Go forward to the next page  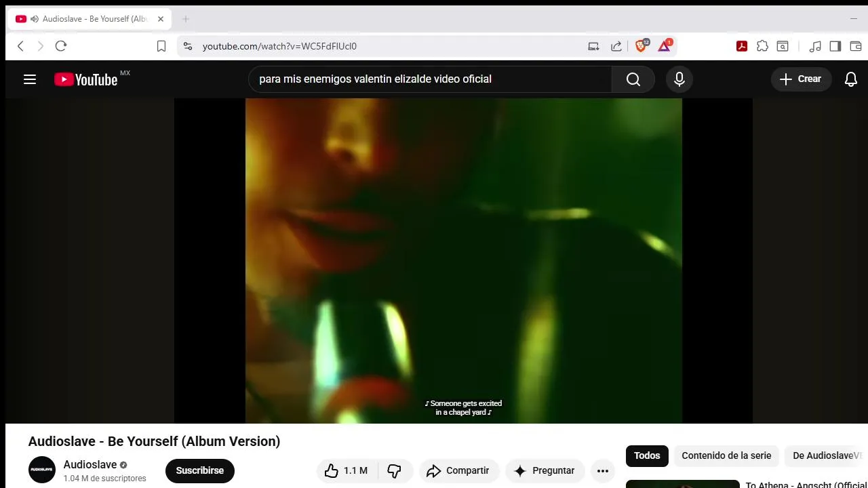point(40,46)
